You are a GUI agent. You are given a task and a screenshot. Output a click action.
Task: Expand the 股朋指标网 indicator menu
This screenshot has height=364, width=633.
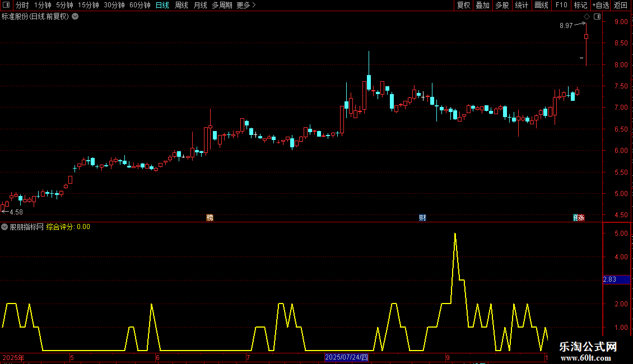pos(4,227)
